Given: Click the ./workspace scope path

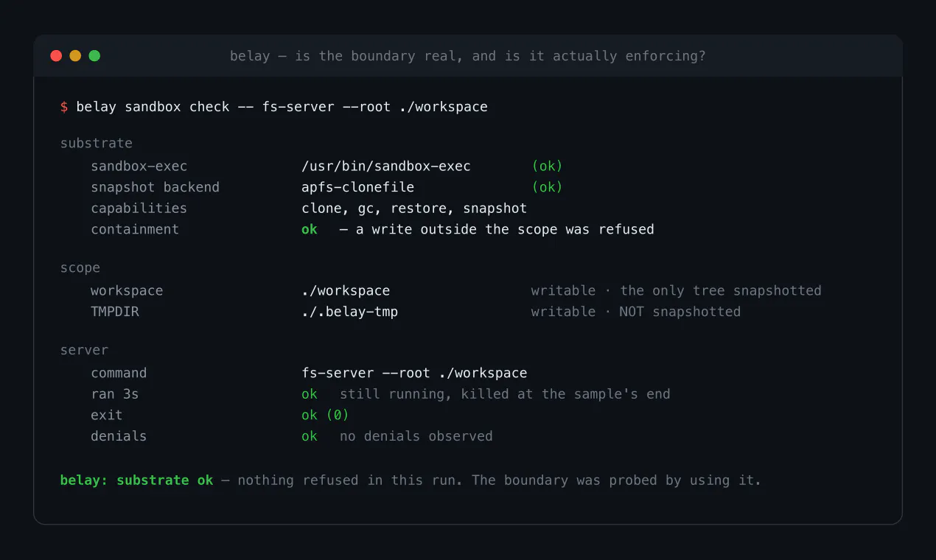Looking at the screenshot, I should 346,290.
